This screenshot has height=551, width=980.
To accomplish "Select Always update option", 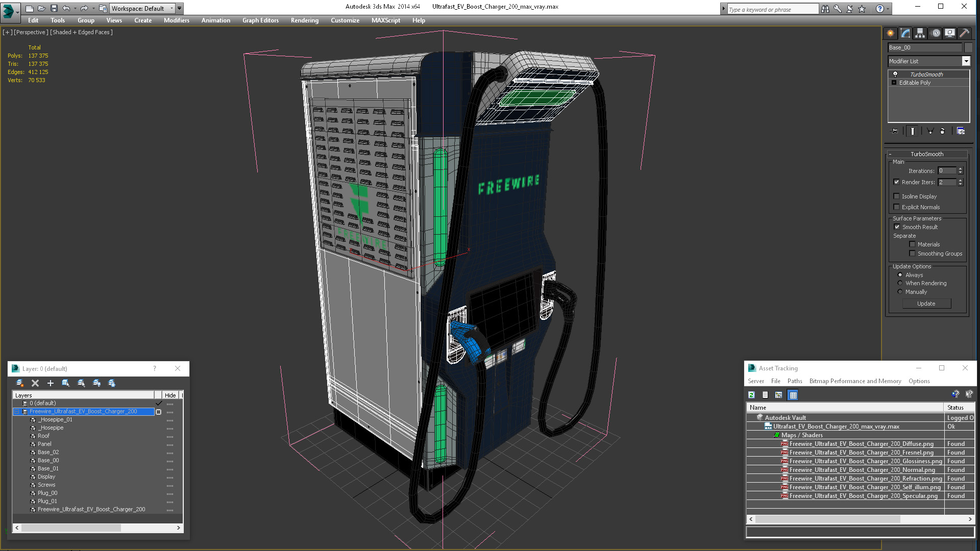I will 900,275.
